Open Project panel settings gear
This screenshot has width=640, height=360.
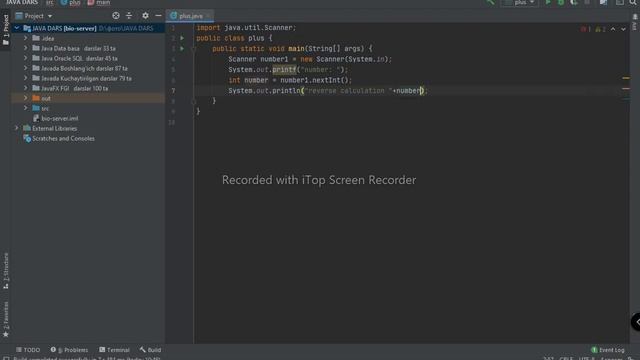tap(145, 16)
